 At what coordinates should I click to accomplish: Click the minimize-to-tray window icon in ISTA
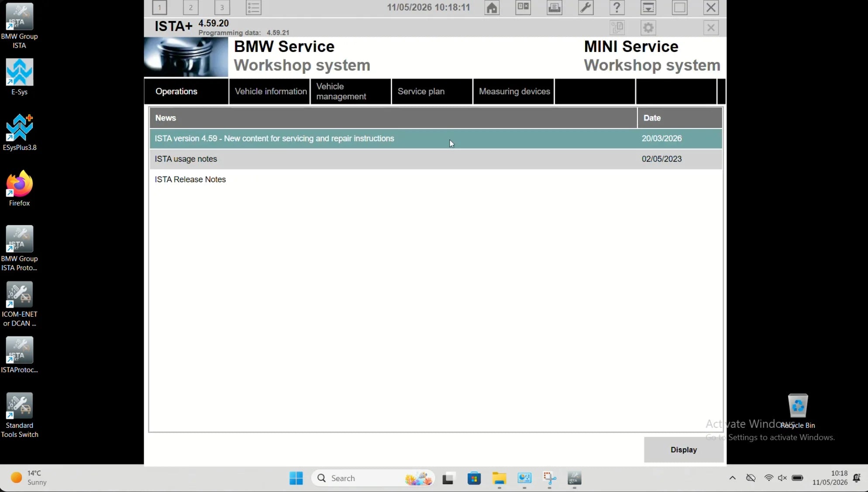[x=648, y=7]
